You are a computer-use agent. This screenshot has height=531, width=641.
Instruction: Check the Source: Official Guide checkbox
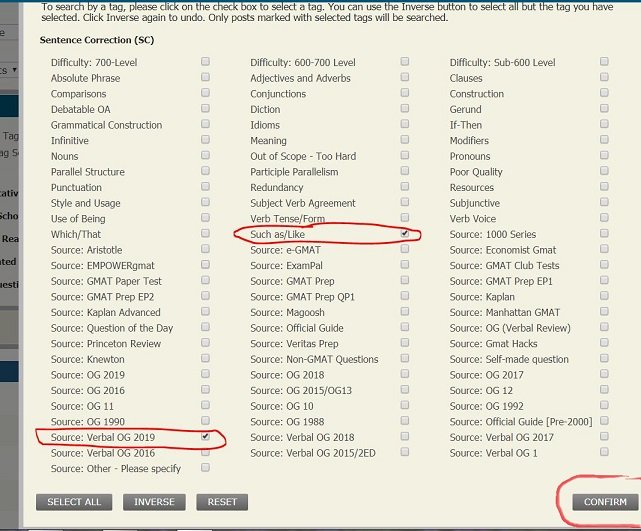pyautogui.click(x=405, y=327)
